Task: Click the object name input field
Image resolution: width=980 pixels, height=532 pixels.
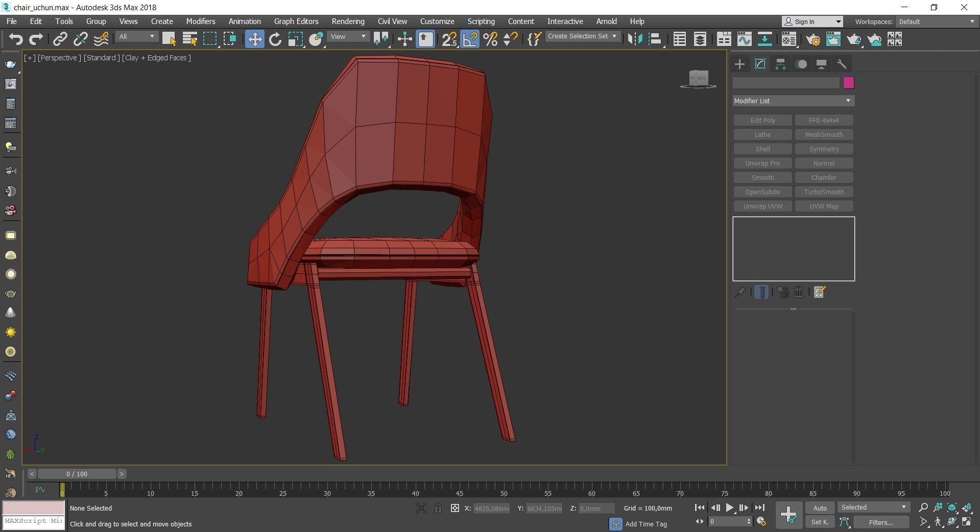Action: 786,83
